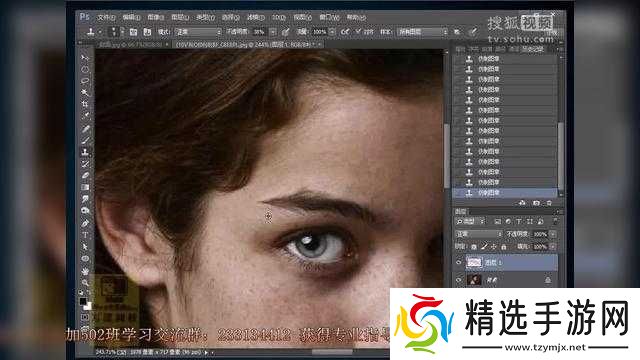The image size is (640, 360).
Task: Toggle tablet pressure for size button
Action: point(473,32)
